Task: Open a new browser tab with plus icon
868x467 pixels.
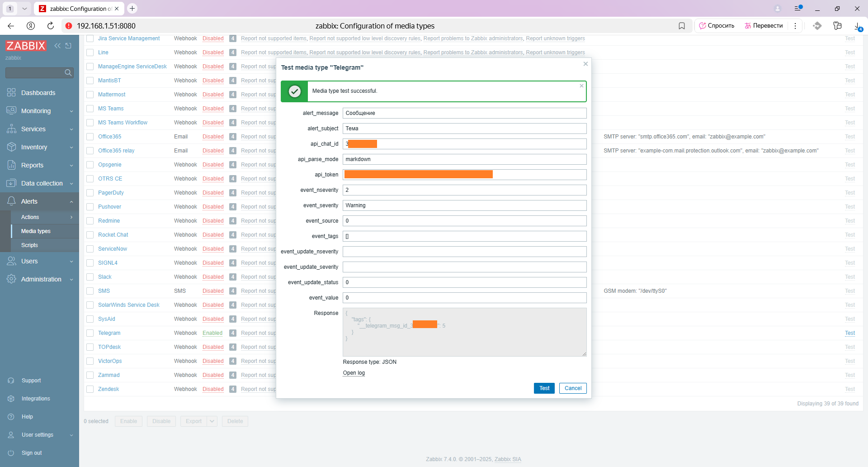Action: pos(132,8)
